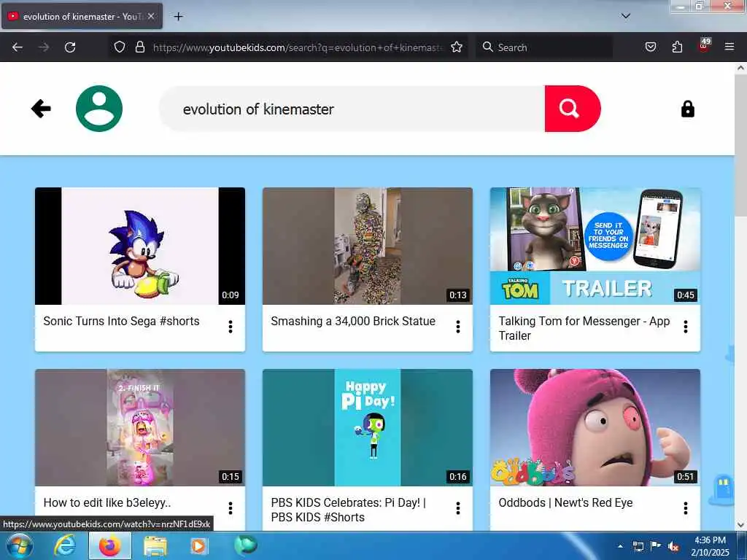
Task: Play the Talking Tom Trailer thumbnail
Action: pyautogui.click(x=595, y=246)
